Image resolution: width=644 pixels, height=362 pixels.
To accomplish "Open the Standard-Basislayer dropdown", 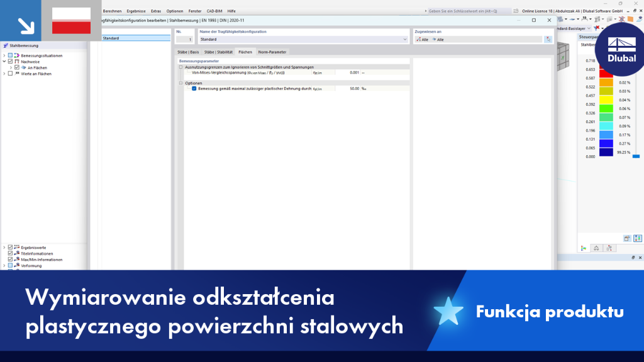I will pos(589,28).
